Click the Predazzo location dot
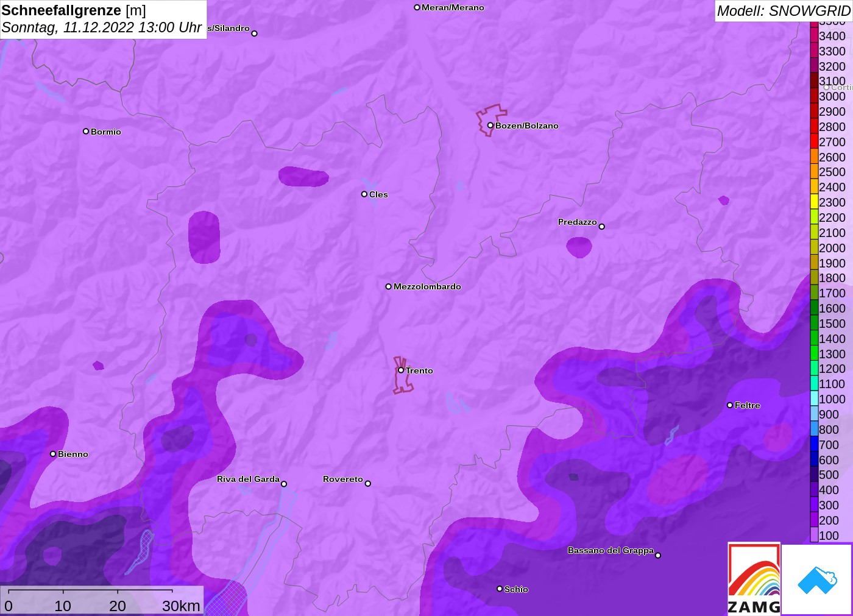The image size is (853, 616). tap(602, 226)
